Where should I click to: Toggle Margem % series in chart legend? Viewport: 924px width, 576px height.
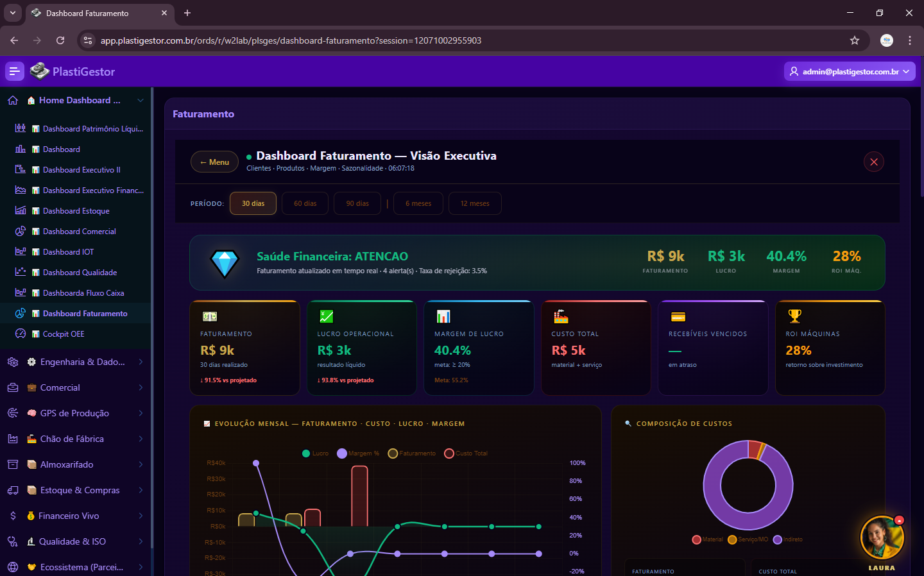pos(358,453)
